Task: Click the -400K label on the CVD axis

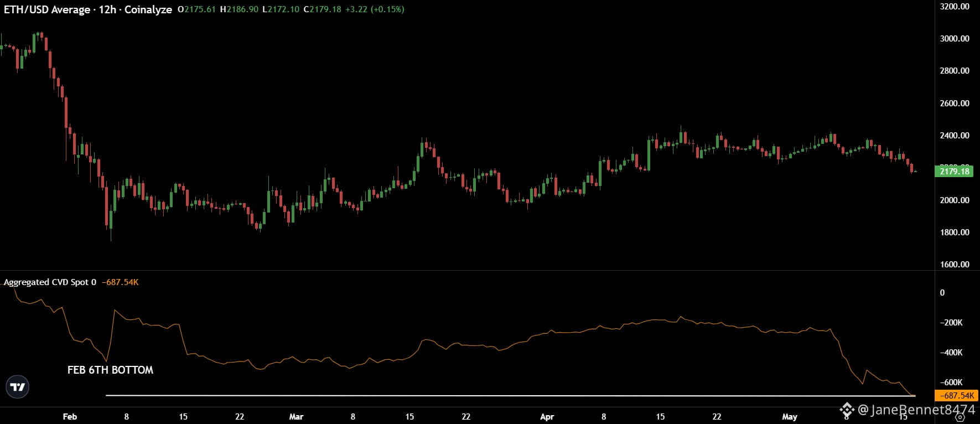Action: click(951, 353)
